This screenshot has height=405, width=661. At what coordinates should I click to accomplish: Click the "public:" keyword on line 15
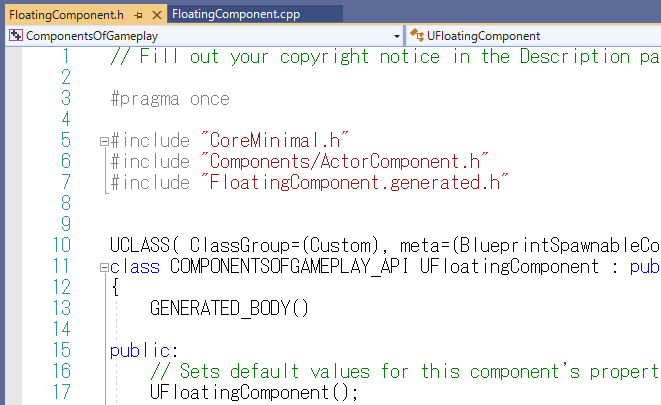coord(144,351)
